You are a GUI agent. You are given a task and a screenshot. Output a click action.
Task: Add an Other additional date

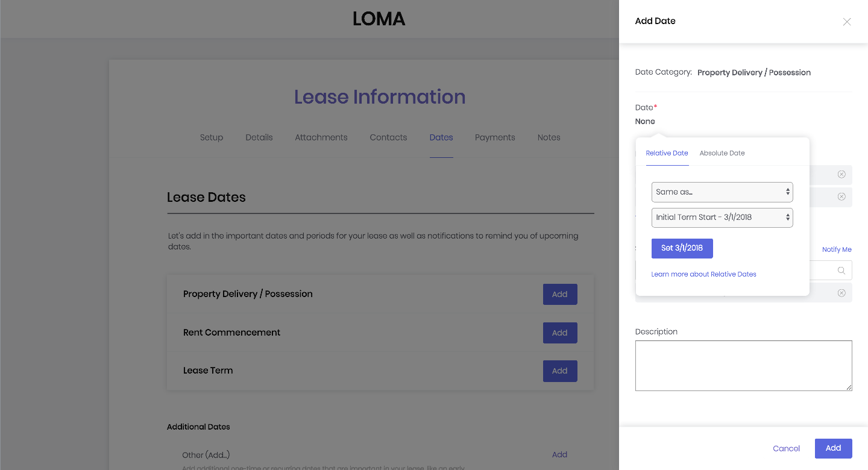coord(559,455)
